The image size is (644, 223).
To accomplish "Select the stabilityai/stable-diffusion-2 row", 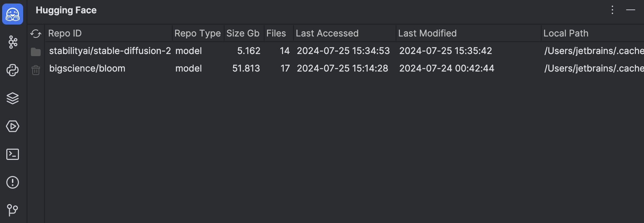I will [x=110, y=51].
